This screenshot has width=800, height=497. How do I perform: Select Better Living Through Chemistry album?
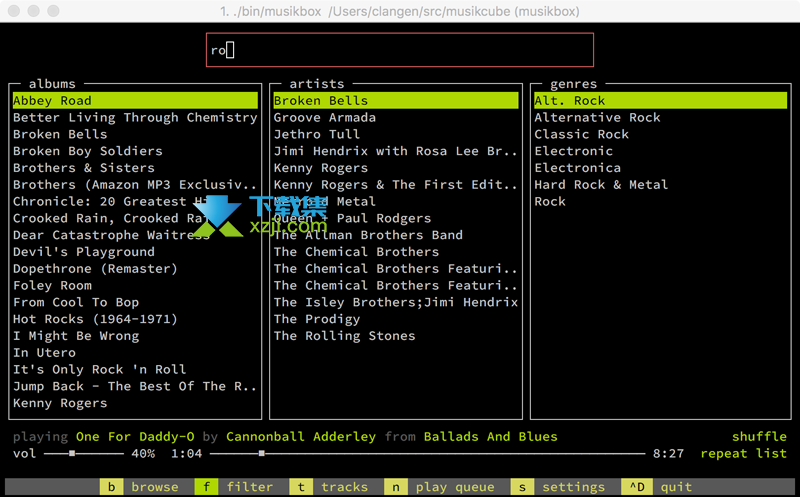click(x=135, y=117)
